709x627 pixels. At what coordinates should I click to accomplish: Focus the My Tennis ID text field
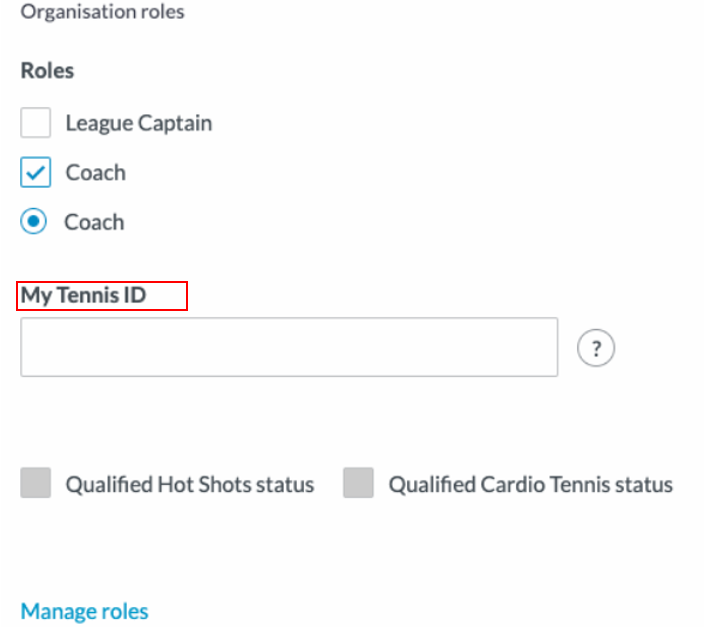289,347
